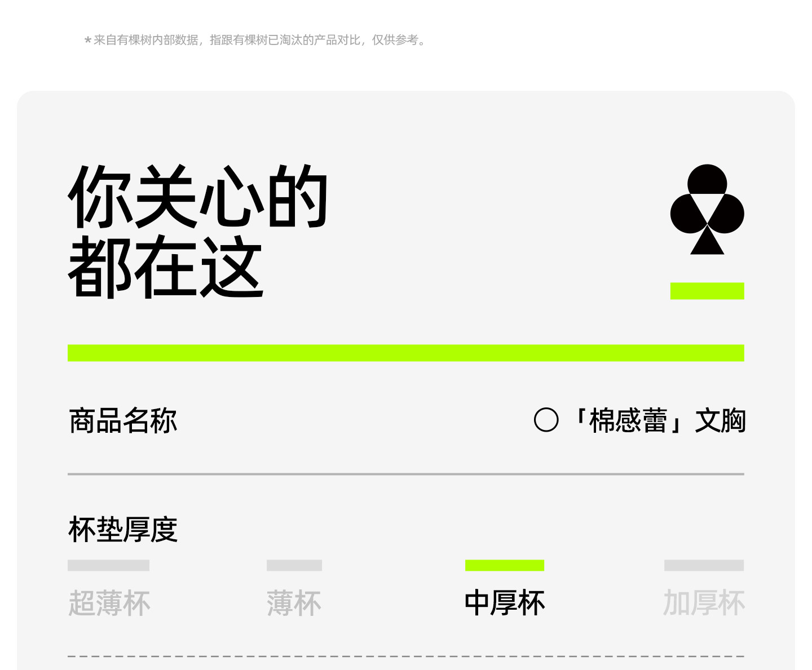Click the grey bar above 薄杯

coord(294,565)
